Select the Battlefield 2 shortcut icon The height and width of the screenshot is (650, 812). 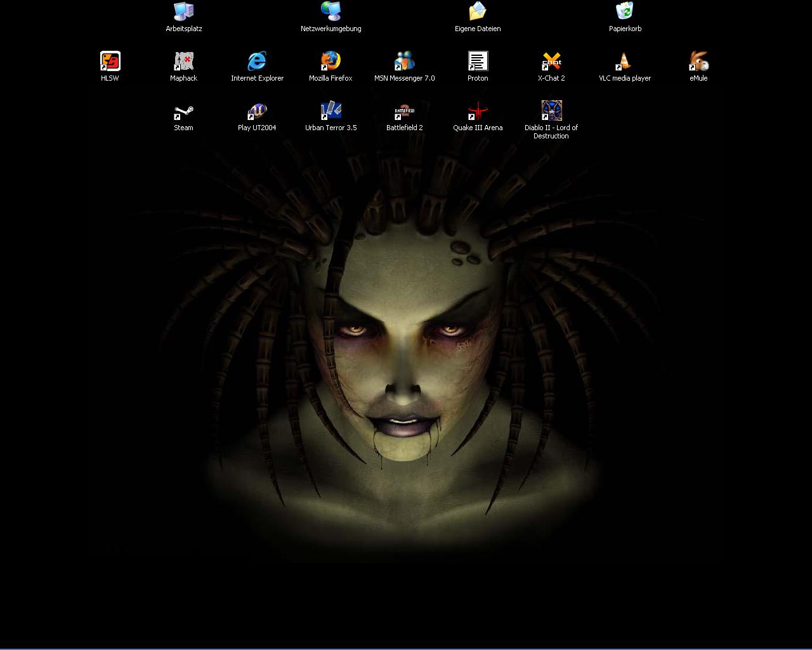click(404, 110)
